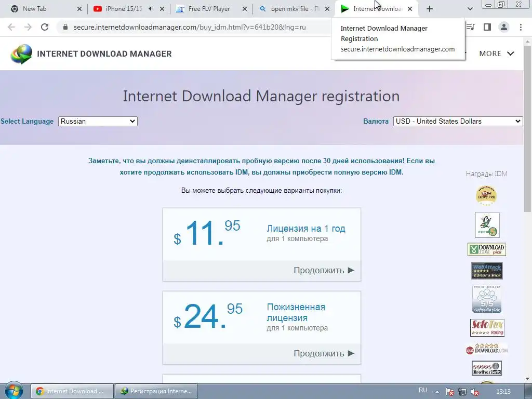Screen dimensions: 532x399
Task: Open the muted volume tray icon
Action: [x=475, y=392]
